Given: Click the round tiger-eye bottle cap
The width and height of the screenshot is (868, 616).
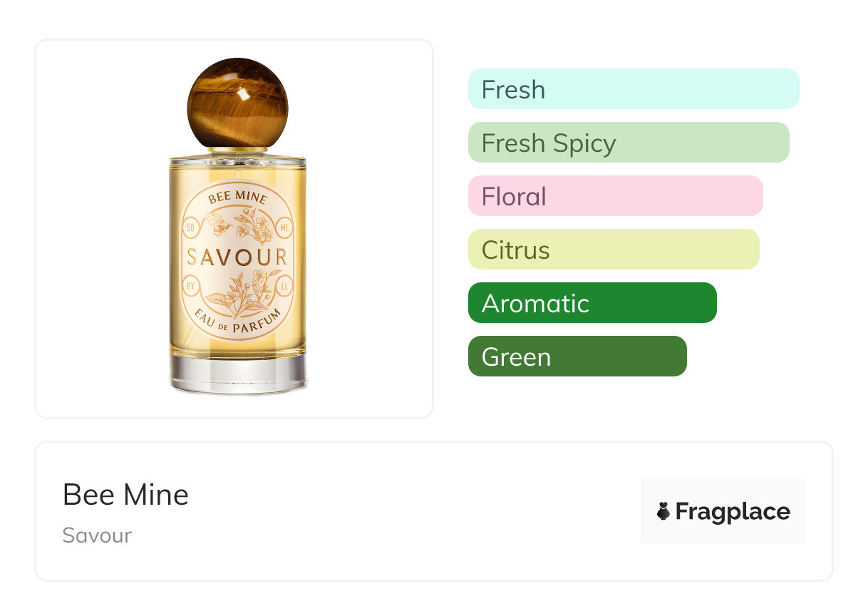Looking at the screenshot, I should [x=237, y=104].
